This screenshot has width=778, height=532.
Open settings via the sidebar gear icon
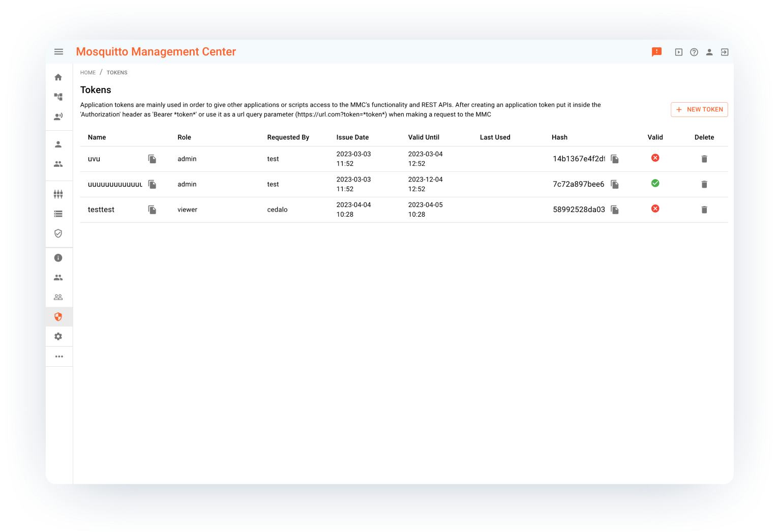coord(58,336)
